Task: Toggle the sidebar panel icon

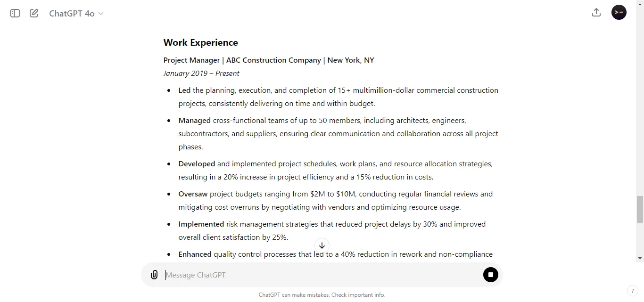Action: tap(15, 13)
